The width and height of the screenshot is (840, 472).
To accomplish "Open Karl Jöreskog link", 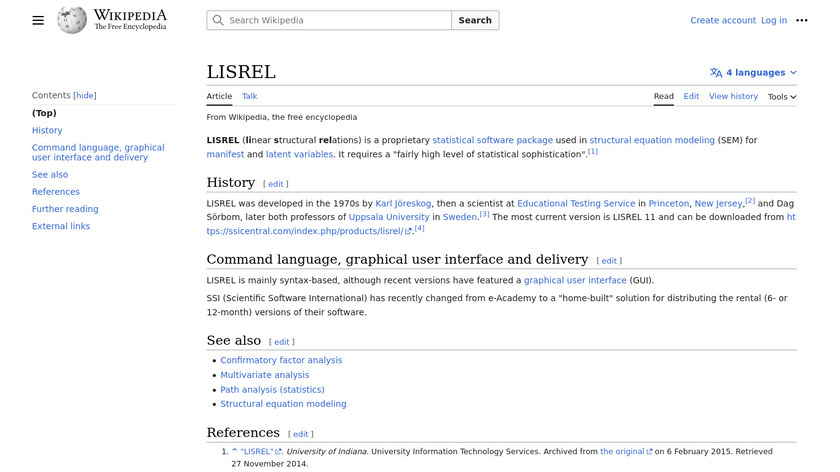I will pyautogui.click(x=403, y=204).
